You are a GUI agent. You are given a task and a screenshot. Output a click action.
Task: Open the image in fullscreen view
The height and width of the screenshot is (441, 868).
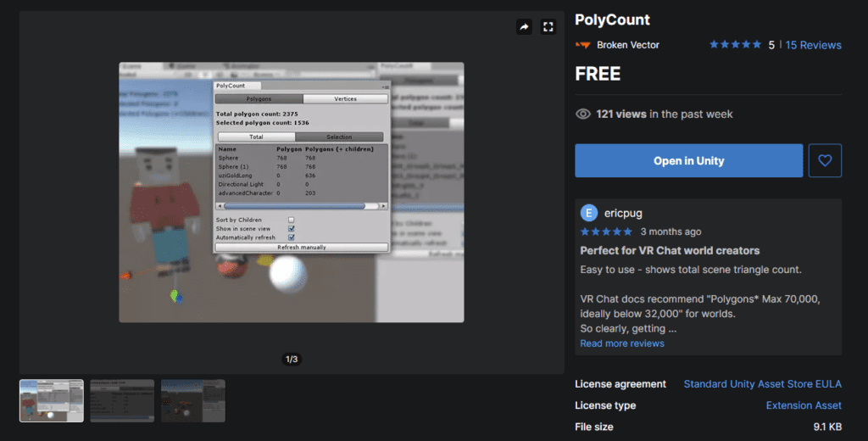tap(548, 26)
